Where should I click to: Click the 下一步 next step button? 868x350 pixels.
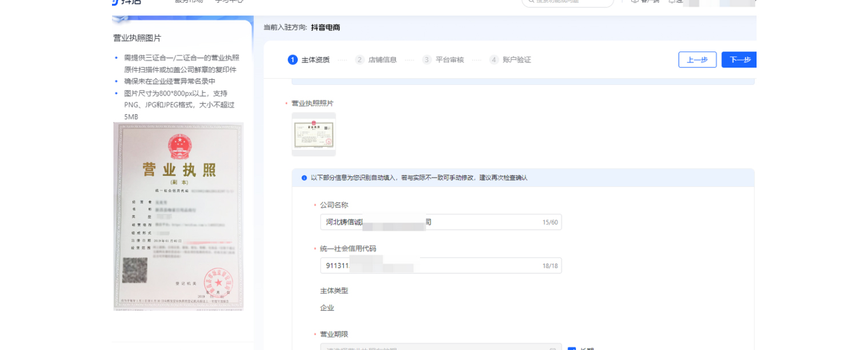(740, 59)
